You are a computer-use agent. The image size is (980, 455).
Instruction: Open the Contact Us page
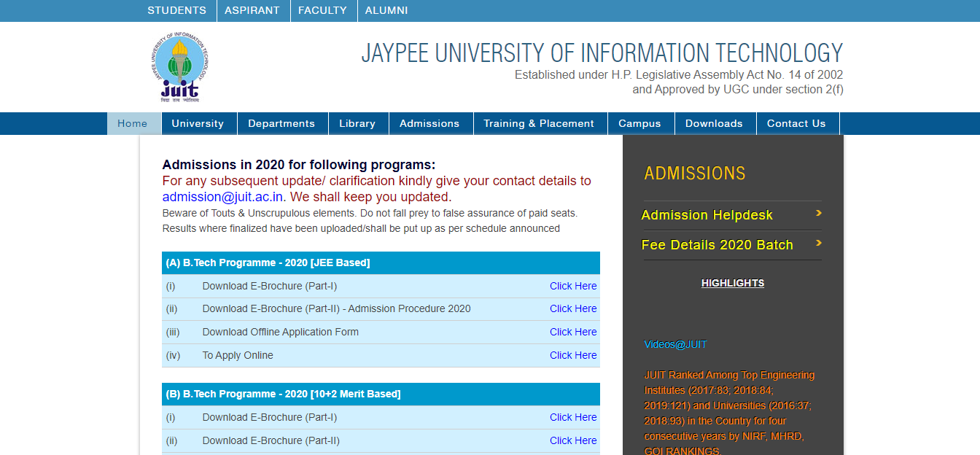click(x=797, y=123)
